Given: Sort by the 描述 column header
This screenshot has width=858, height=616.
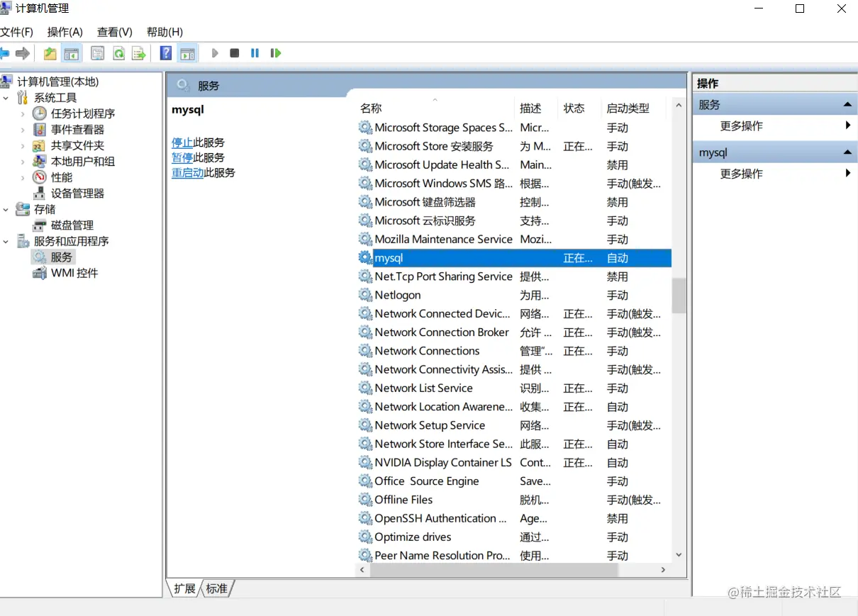Looking at the screenshot, I should pos(536,108).
